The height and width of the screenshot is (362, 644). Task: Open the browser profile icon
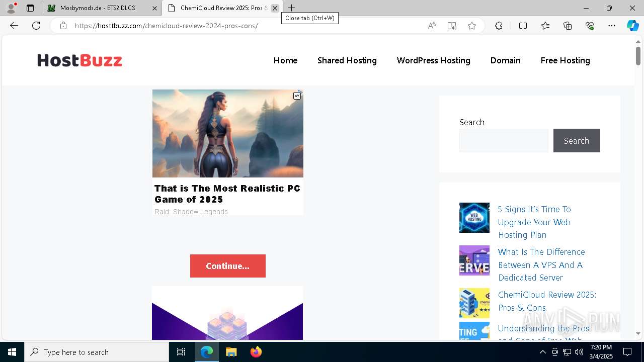11,8
